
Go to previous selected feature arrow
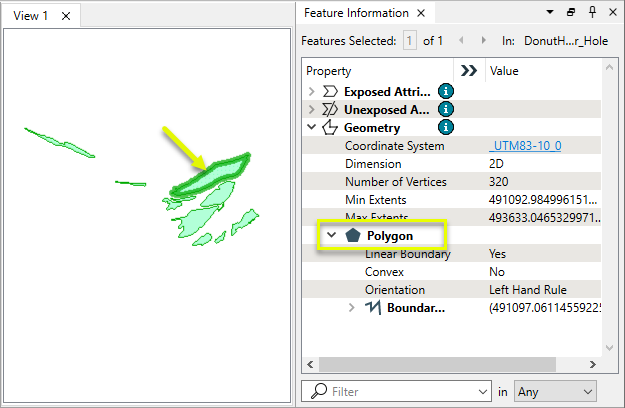click(x=461, y=41)
